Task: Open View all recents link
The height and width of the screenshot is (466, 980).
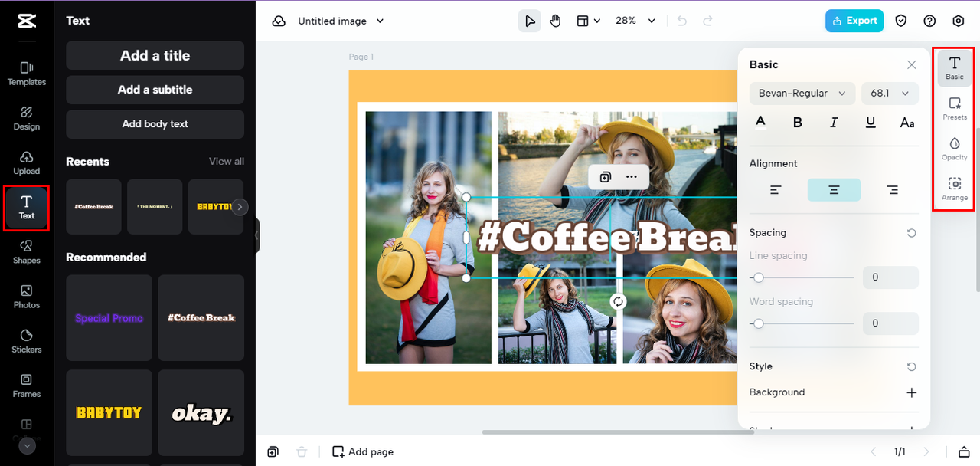Action: (x=227, y=161)
